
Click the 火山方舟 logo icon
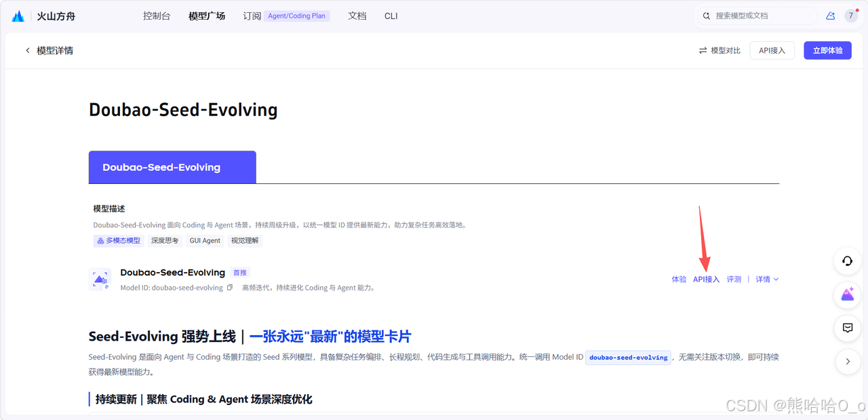click(18, 16)
